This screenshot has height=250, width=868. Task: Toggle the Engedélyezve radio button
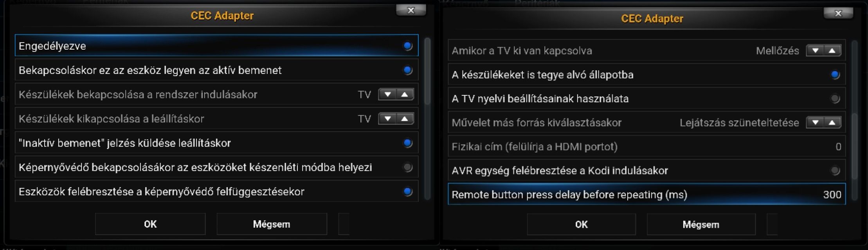click(x=408, y=46)
